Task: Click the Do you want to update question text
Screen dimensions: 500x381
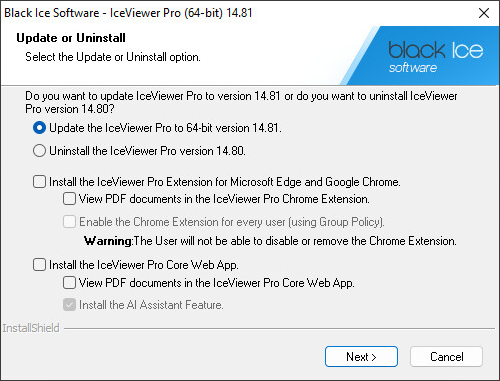Action: (x=241, y=102)
